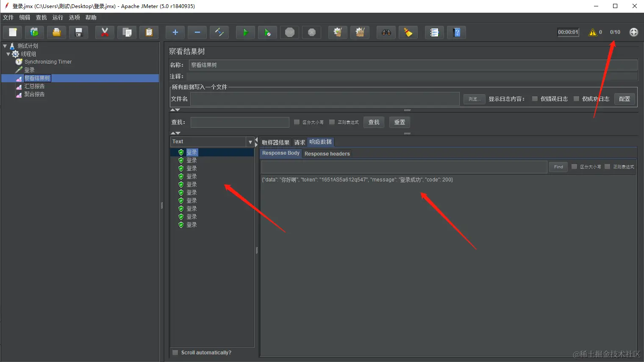Viewport: 644px width, 362px height.
Task: Save the test plan with the disk icon
Action: click(x=79, y=32)
